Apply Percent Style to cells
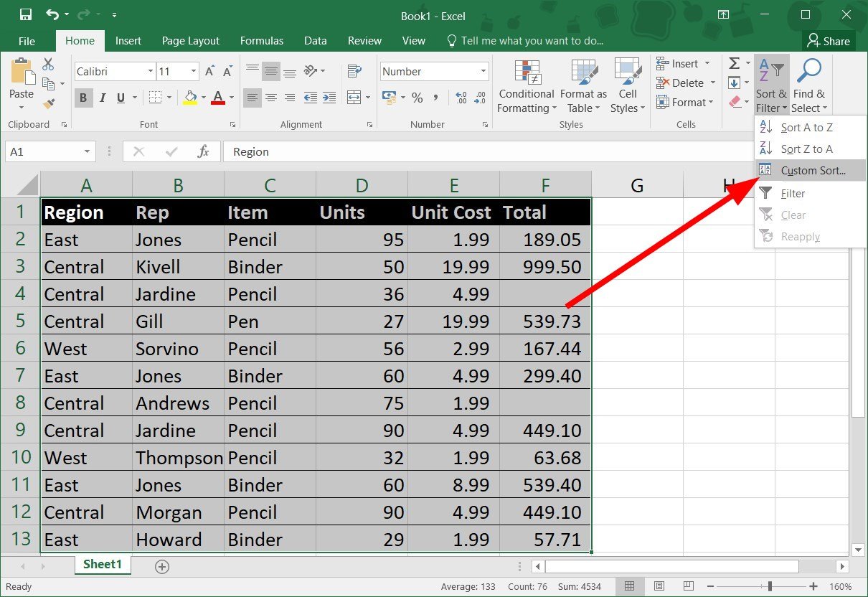Image resolution: width=868 pixels, height=597 pixels. (x=417, y=98)
